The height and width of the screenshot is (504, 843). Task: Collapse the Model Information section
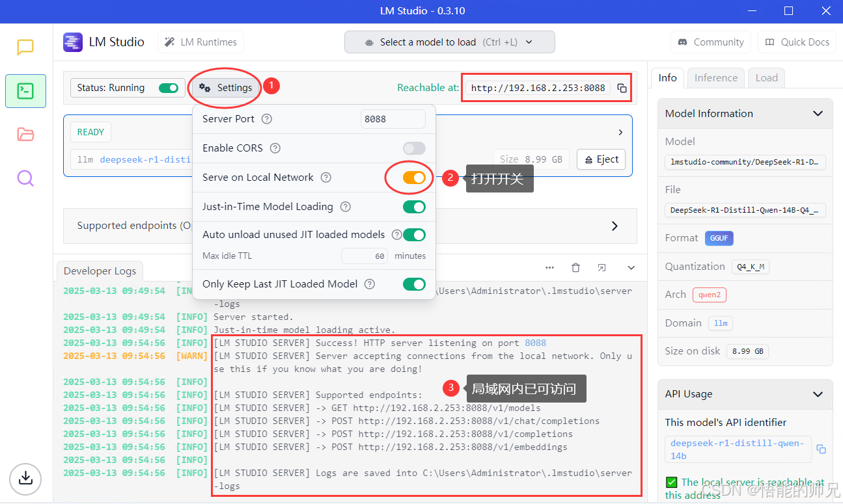[818, 114]
